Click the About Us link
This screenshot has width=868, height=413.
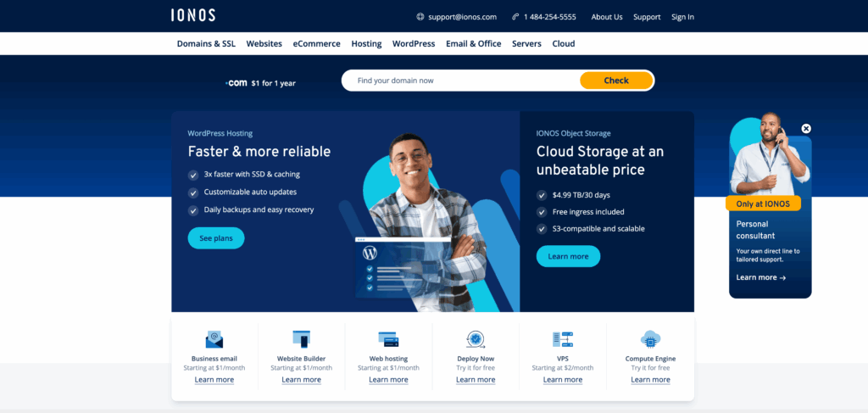tap(607, 17)
